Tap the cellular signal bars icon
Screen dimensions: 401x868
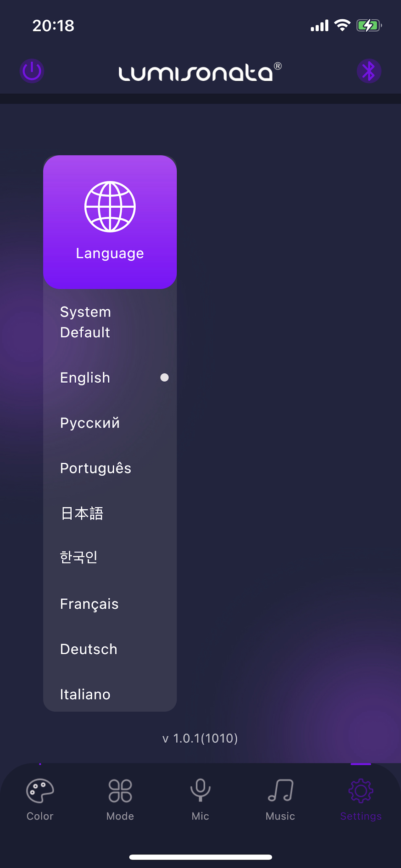pos(319,26)
